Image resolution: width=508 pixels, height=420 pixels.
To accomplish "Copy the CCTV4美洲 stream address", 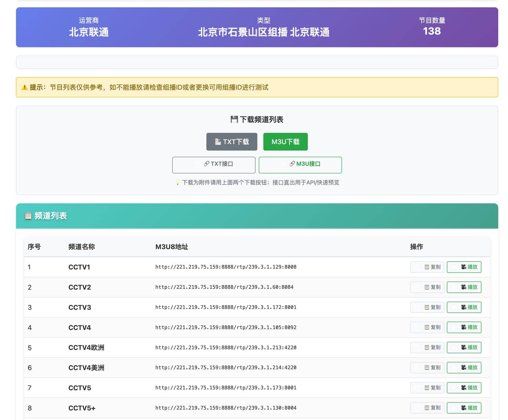I will 427,367.
